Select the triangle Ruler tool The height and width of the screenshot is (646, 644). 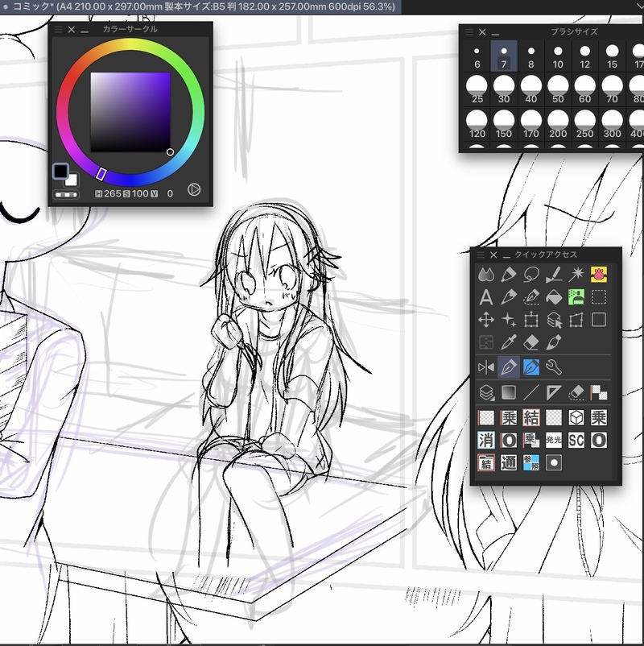(x=554, y=392)
